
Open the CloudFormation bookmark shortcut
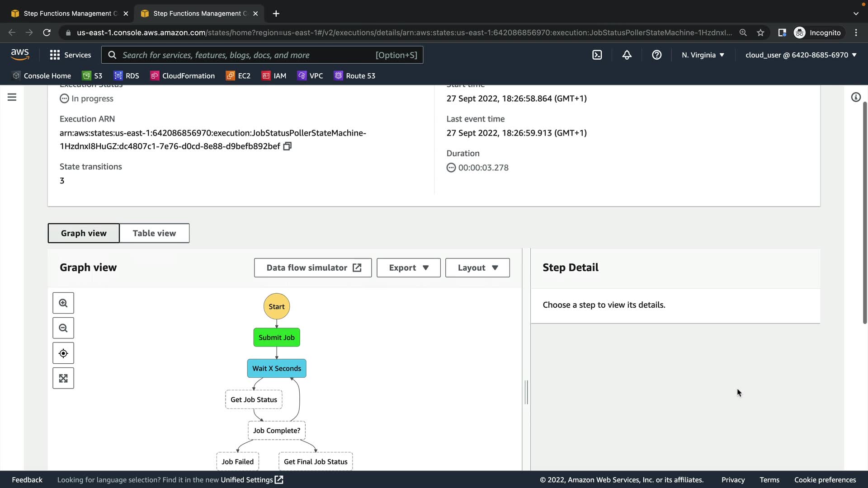click(x=183, y=76)
